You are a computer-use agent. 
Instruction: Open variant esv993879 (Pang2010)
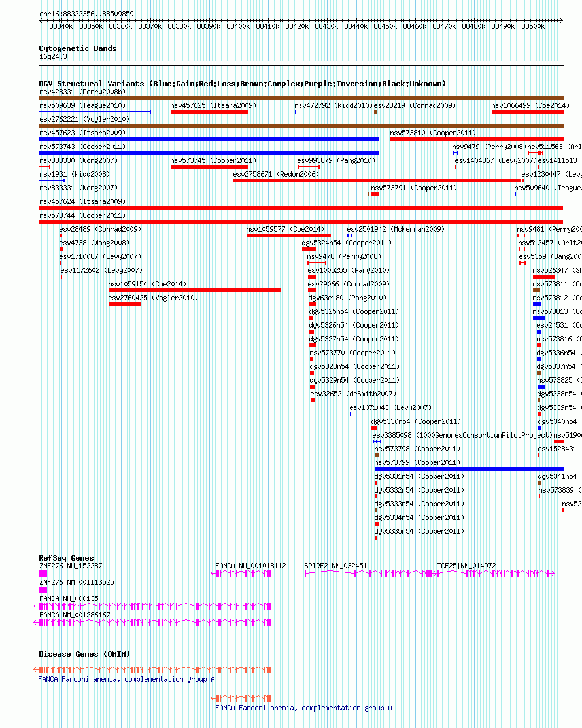(337, 161)
